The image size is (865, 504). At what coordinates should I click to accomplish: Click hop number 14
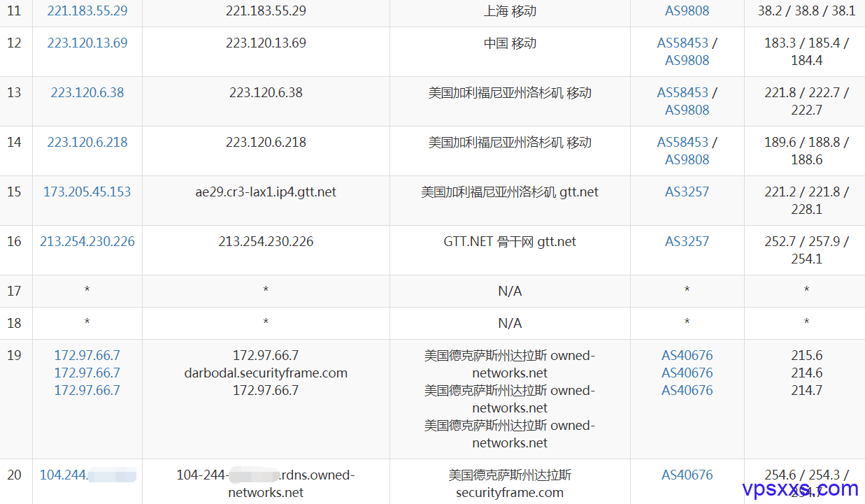[x=14, y=142]
